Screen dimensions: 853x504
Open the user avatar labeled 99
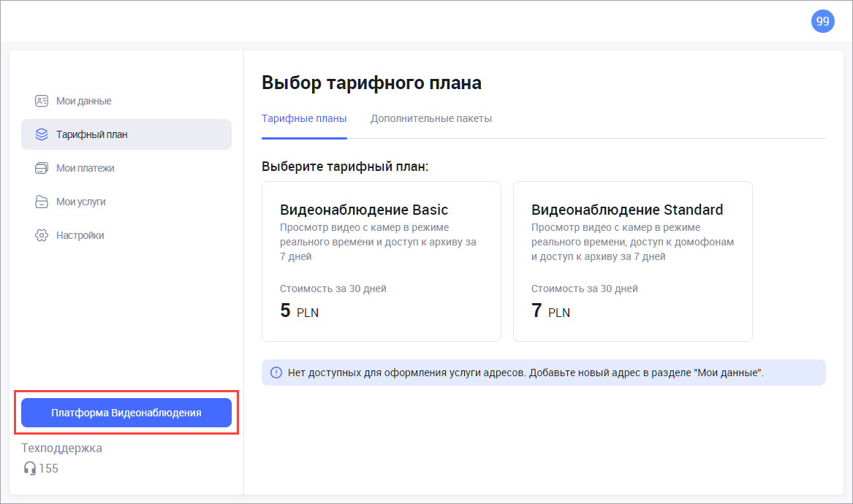tap(822, 21)
